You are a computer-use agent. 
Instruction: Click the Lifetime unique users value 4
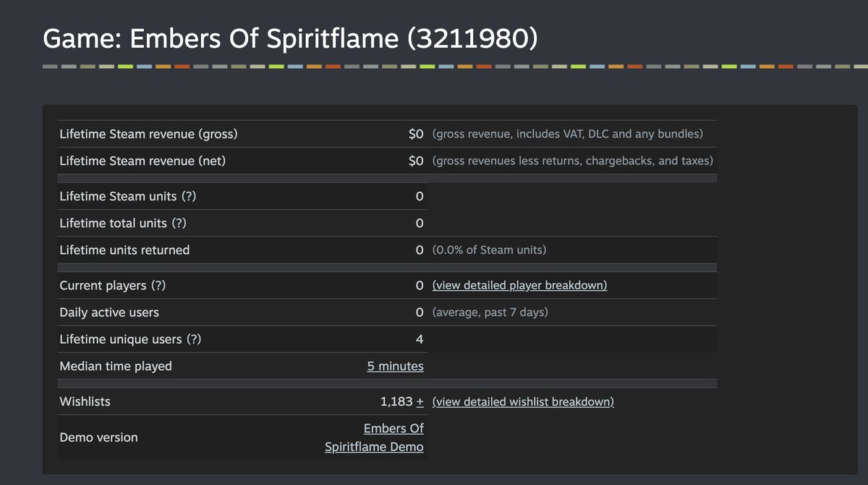click(420, 339)
